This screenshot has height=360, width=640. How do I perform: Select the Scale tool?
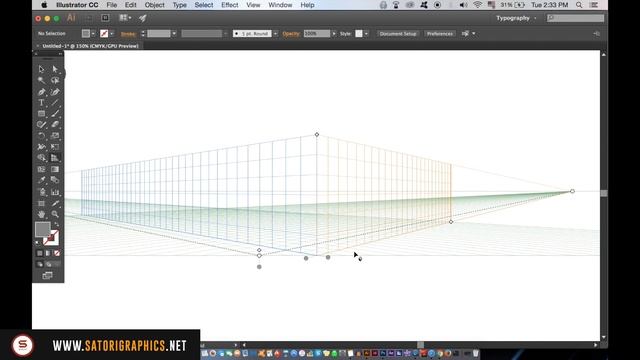(x=55, y=136)
